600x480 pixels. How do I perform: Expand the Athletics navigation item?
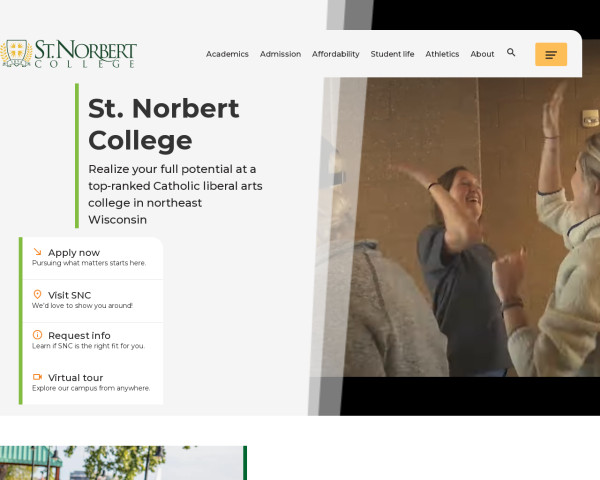[442, 54]
